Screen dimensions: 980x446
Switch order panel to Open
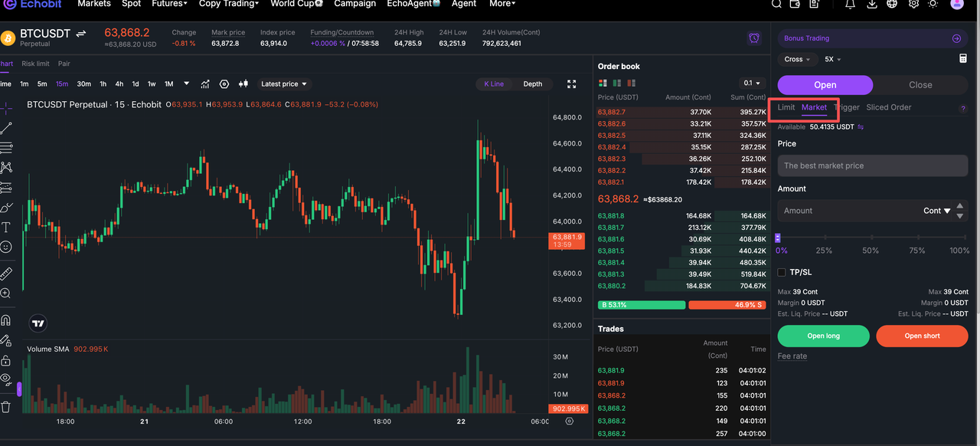click(x=825, y=85)
